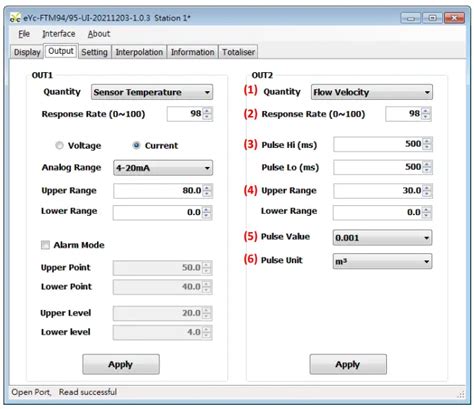Click OUT2 Upper Range 30.0 spinner arrows
The height and width of the screenshot is (409, 474).
pos(427,191)
